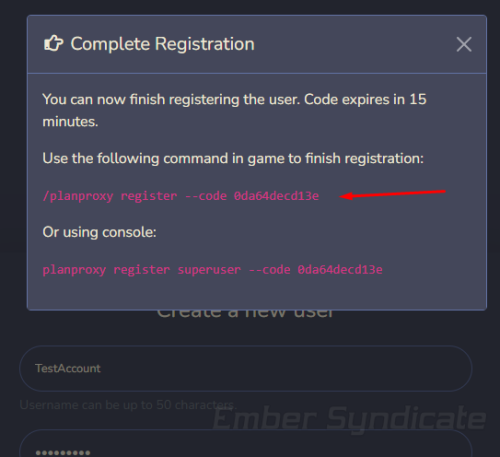Click the username 50 characters hint text
The image size is (500, 457).
click(x=128, y=405)
